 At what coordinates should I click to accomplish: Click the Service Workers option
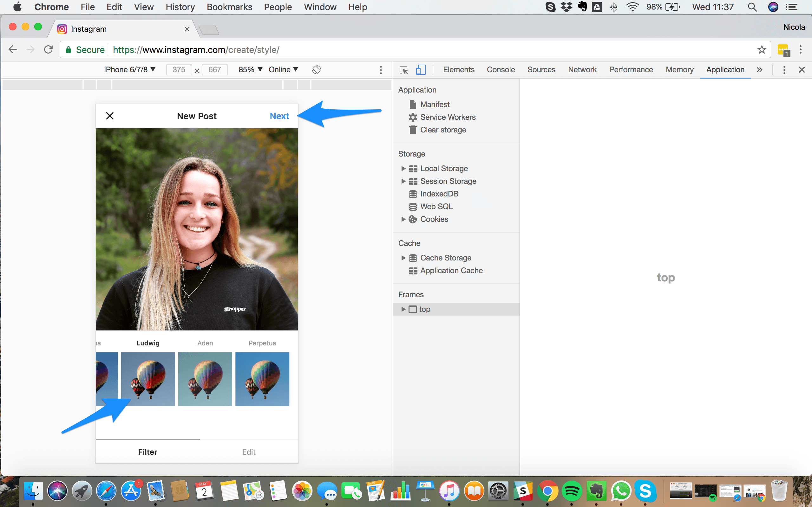click(x=448, y=117)
